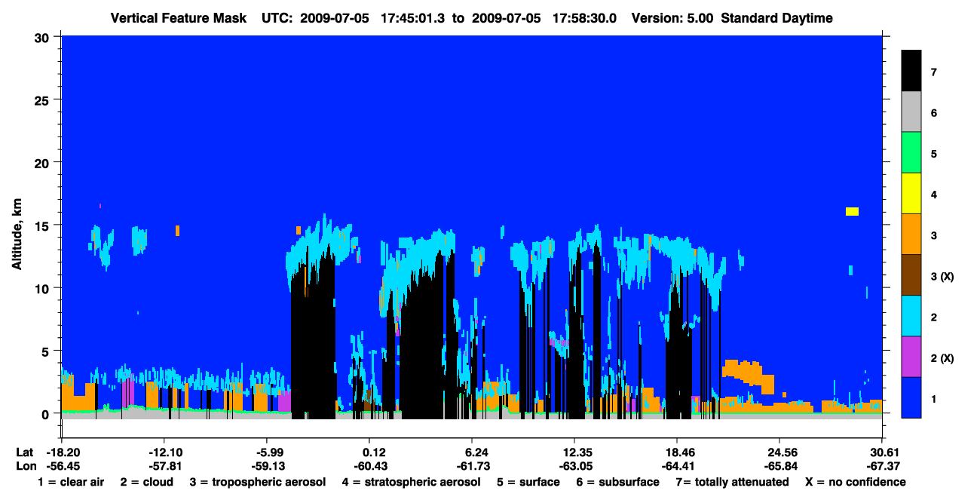Click the 'Version: 5.00' text
This screenshot has height=503, width=980.
pos(672,18)
